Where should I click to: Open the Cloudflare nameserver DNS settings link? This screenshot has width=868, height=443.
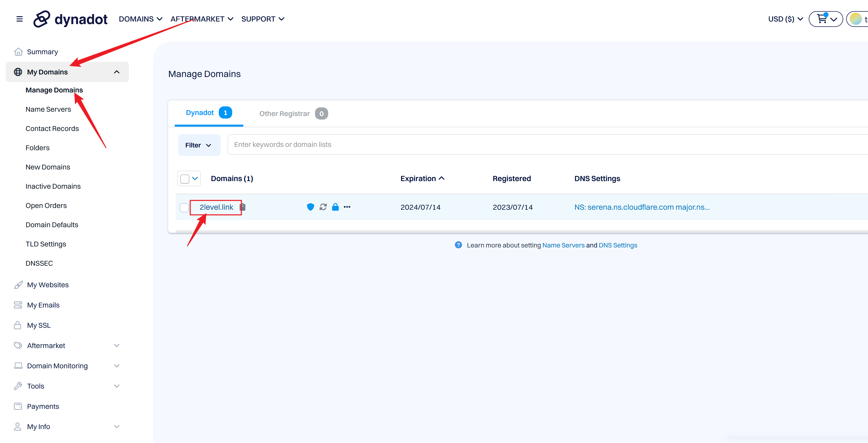coord(642,207)
